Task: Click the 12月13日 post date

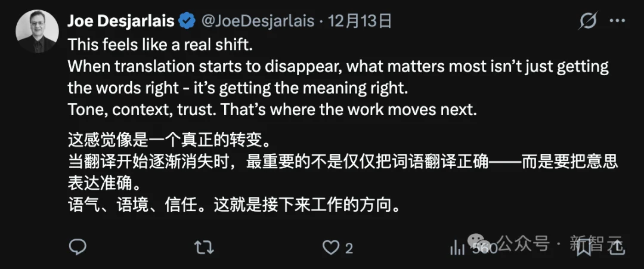Action: tap(361, 21)
